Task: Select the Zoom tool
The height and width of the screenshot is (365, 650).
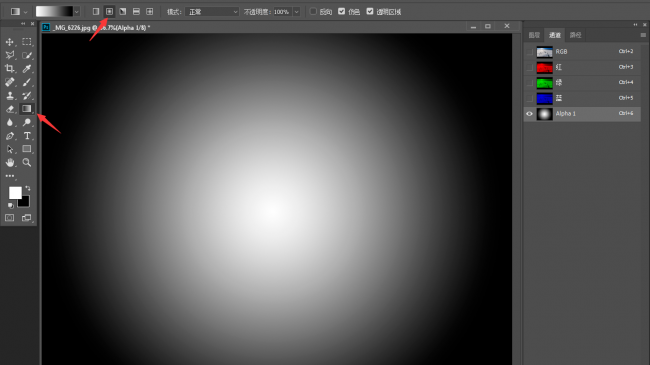Action: tap(27, 163)
